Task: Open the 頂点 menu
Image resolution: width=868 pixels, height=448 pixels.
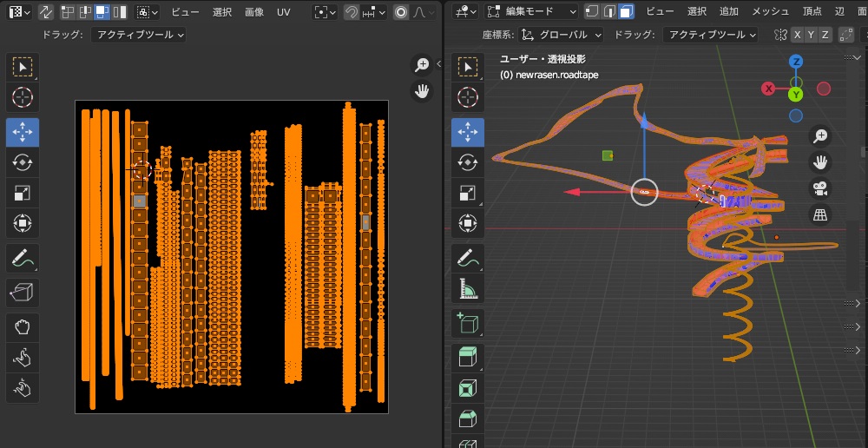Action: tap(812, 11)
